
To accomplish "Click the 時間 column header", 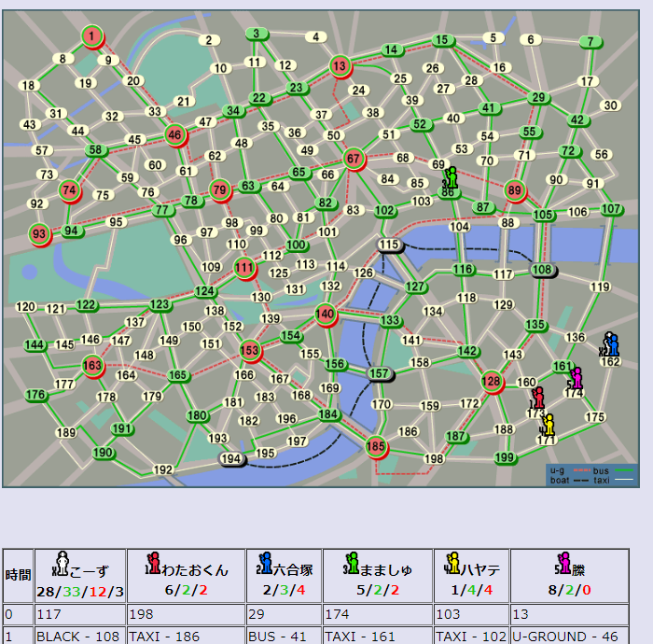I will click(x=18, y=575).
